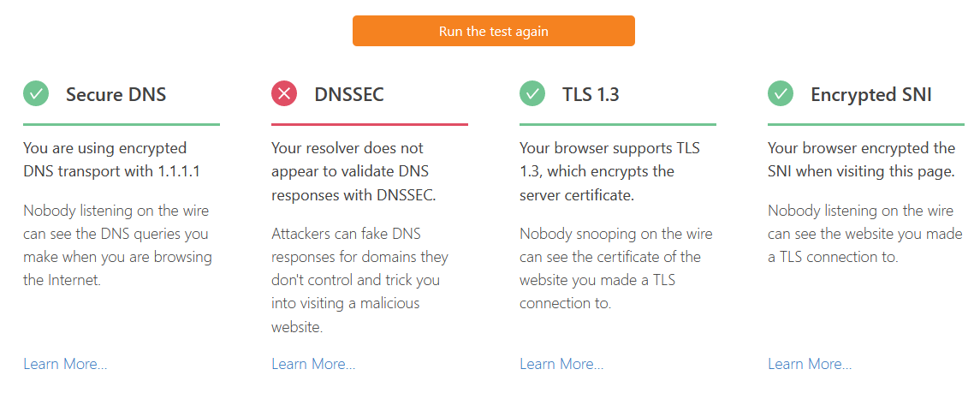Click the Encrypted SNI heading
Screen dimensions: 980x393
click(x=870, y=94)
